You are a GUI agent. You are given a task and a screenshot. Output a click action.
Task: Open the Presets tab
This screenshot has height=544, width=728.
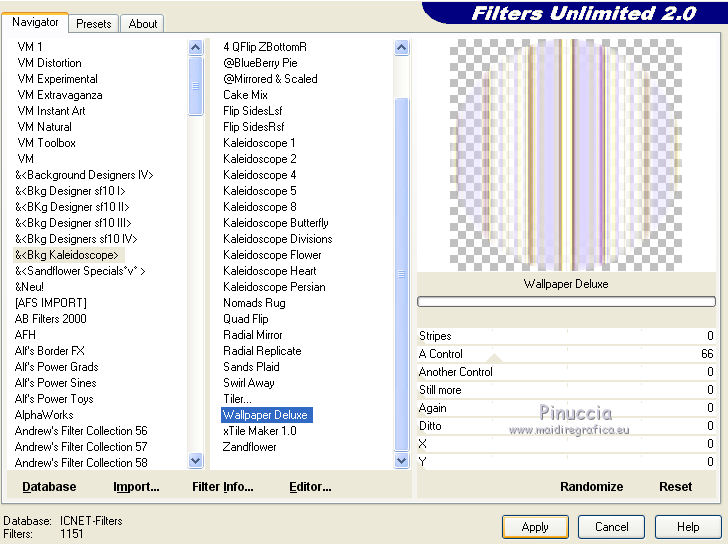click(x=94, y=24)
